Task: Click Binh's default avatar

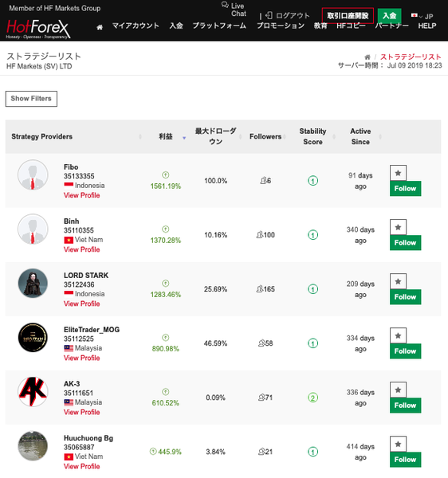Action: tap(33, 229)
